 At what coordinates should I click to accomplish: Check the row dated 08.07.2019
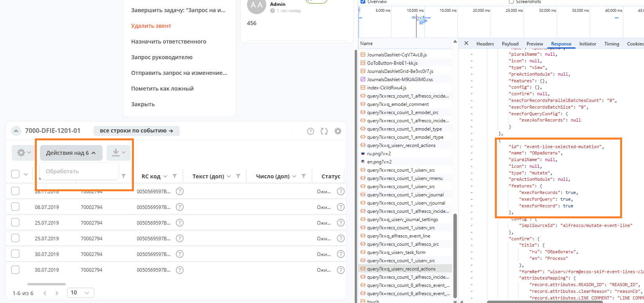pos(15,207)
